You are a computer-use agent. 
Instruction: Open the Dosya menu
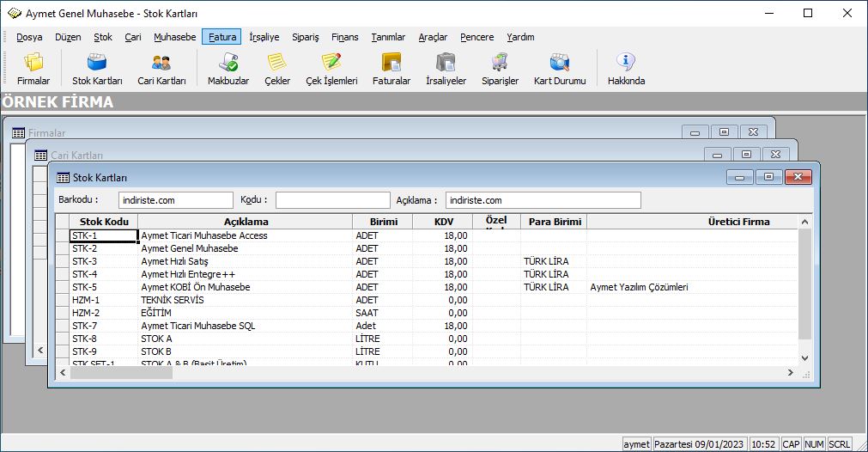coord(29,37)
